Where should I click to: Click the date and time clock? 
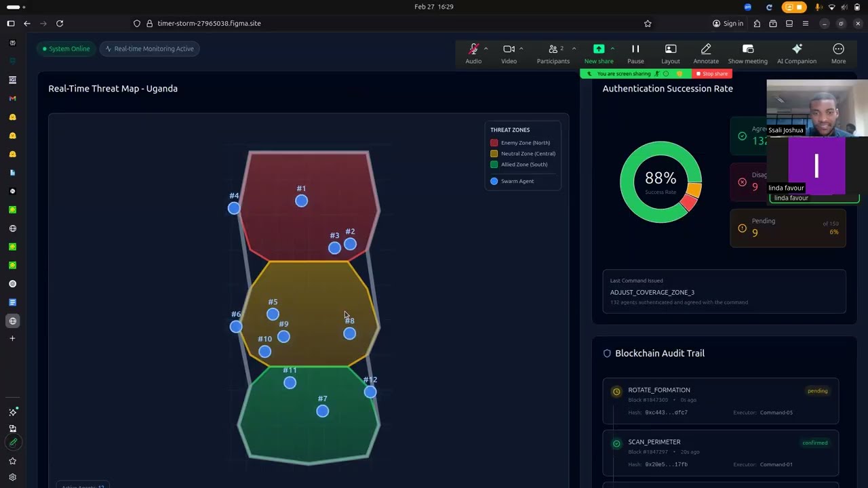click(x=434, y=7)
